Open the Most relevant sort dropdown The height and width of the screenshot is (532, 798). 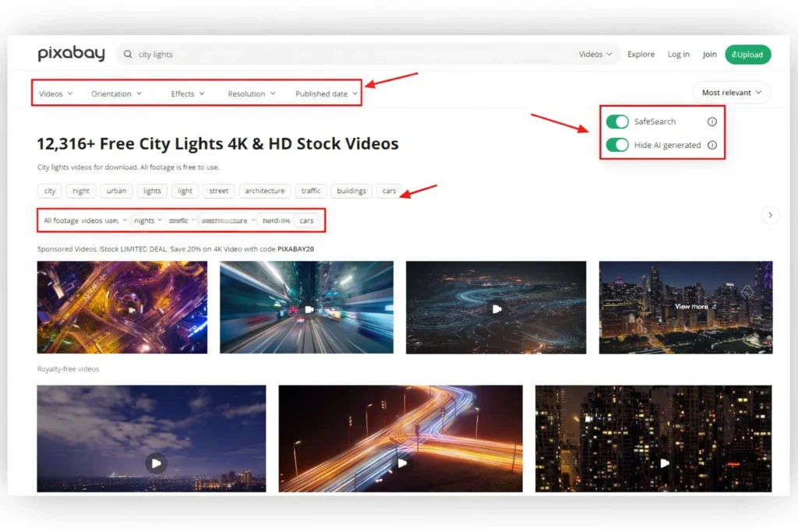coord(730,93)
